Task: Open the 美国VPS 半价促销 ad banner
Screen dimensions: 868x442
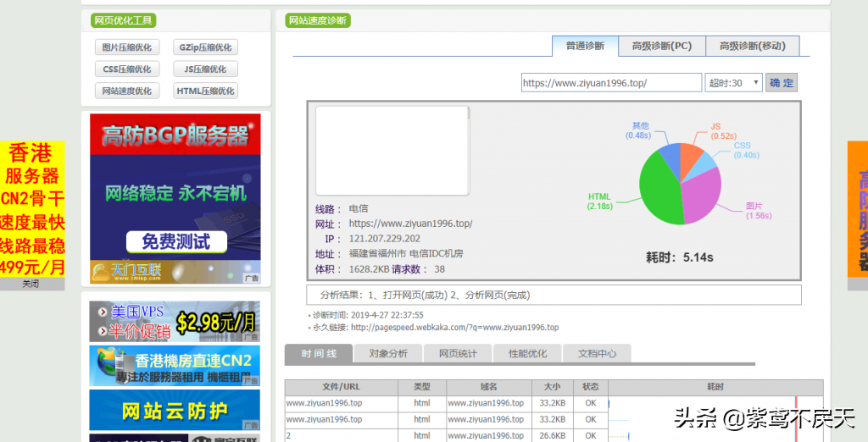Action: 175,322
